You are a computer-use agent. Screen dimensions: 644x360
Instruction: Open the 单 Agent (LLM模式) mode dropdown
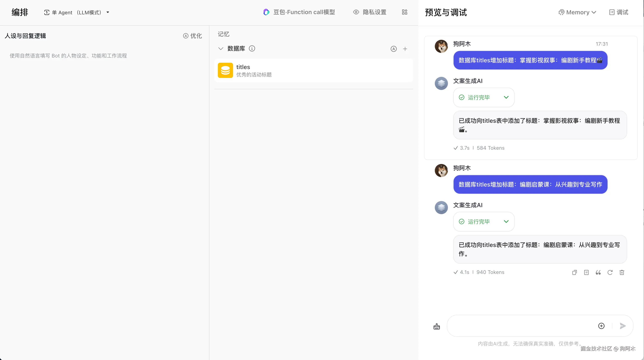(x=77, y=12)
